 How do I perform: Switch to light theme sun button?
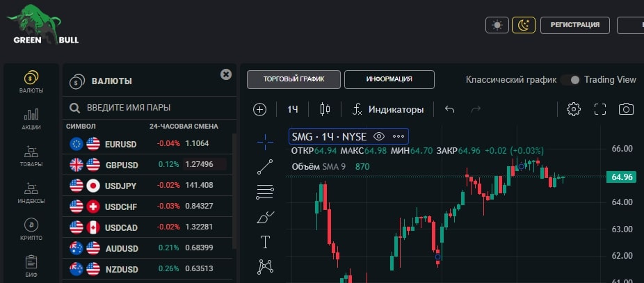click(x=497, y=25)
